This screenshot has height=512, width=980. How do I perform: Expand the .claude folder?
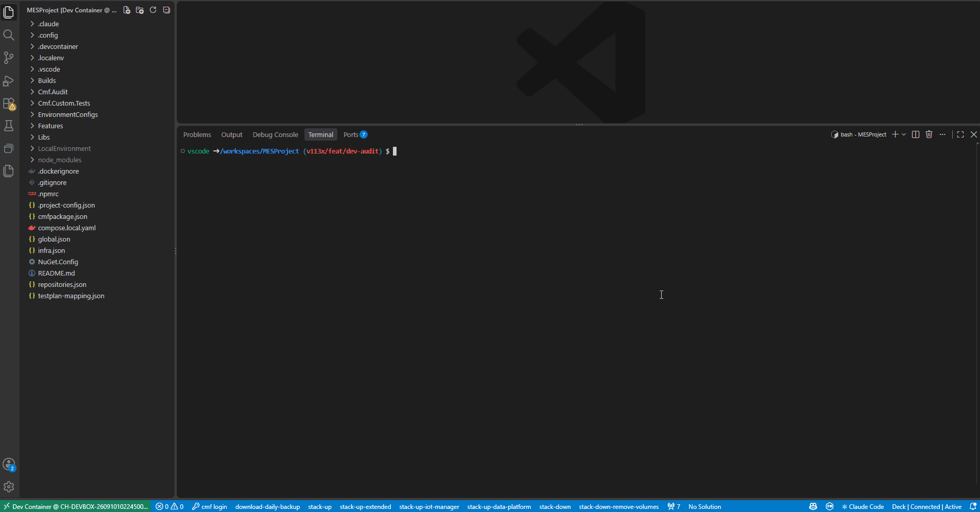pyautogui.click(x=97, y=24)
